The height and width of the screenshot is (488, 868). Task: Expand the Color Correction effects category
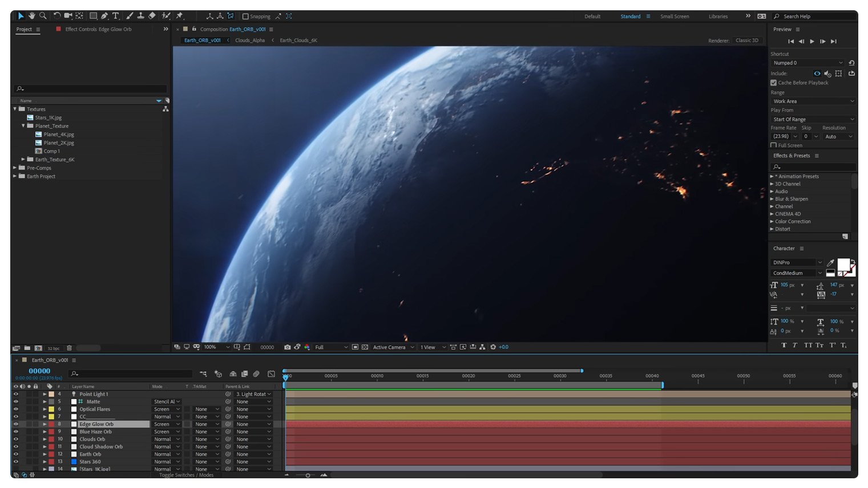click(772, 221)
